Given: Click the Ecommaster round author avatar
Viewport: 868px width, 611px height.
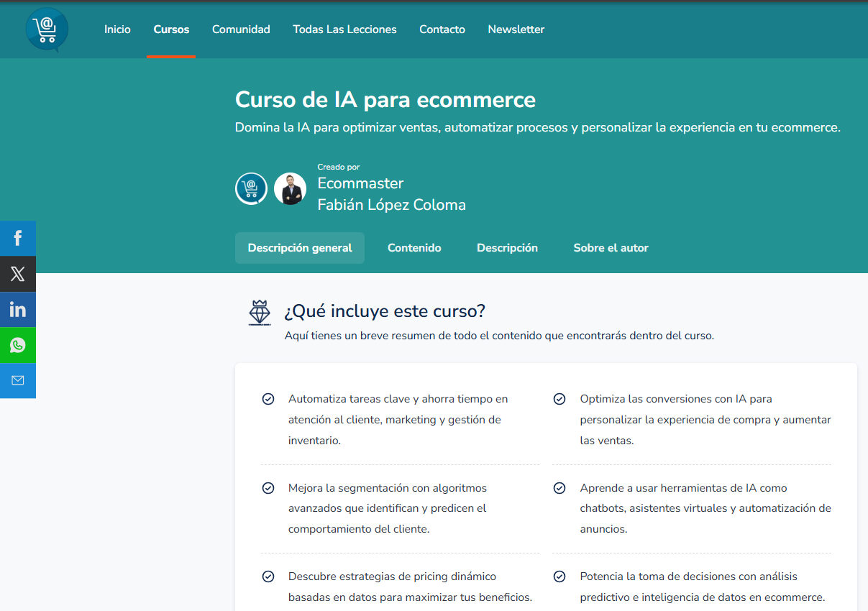Looking at the screenshot, I should (x=251, y=189).
